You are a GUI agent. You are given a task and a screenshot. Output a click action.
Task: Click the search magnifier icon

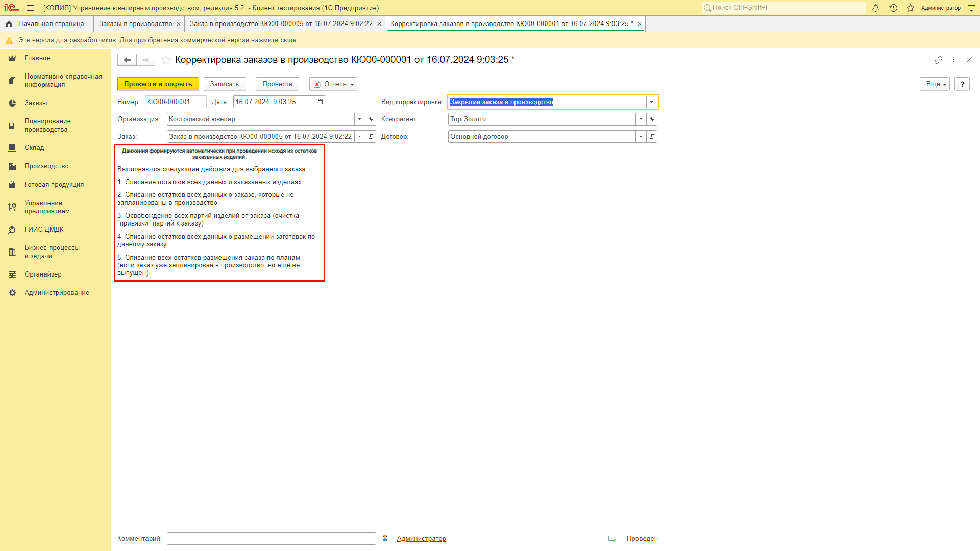point(707,8)
